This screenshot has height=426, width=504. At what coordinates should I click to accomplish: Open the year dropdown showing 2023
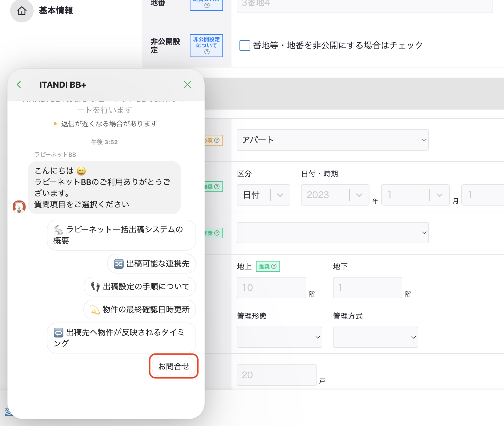pos(335,195)
